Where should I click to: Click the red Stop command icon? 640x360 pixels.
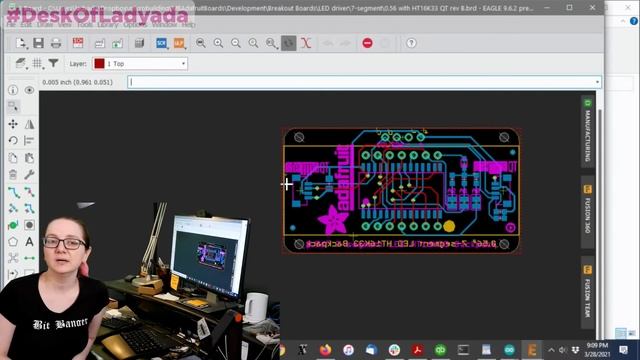pyautogui.click(x=367, y=43)
